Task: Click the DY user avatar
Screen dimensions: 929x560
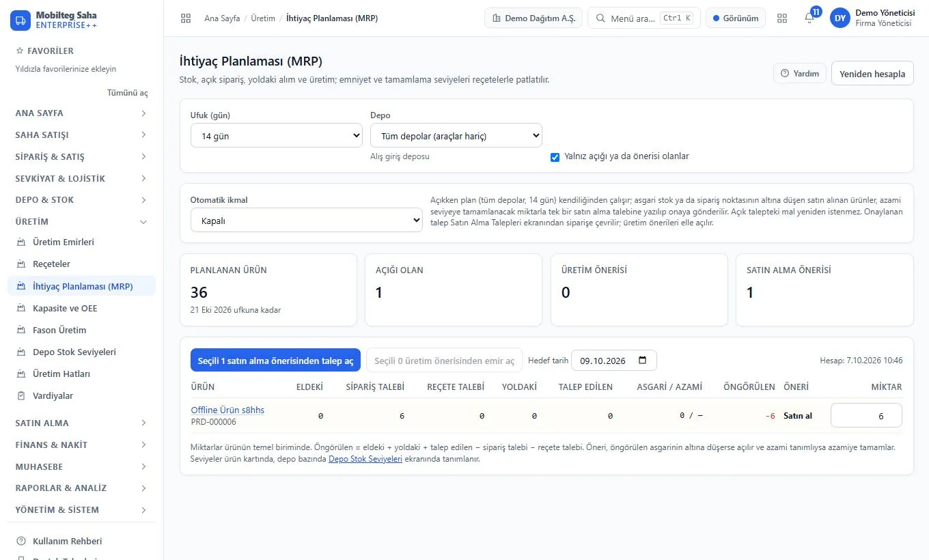Action: point(840,18)
